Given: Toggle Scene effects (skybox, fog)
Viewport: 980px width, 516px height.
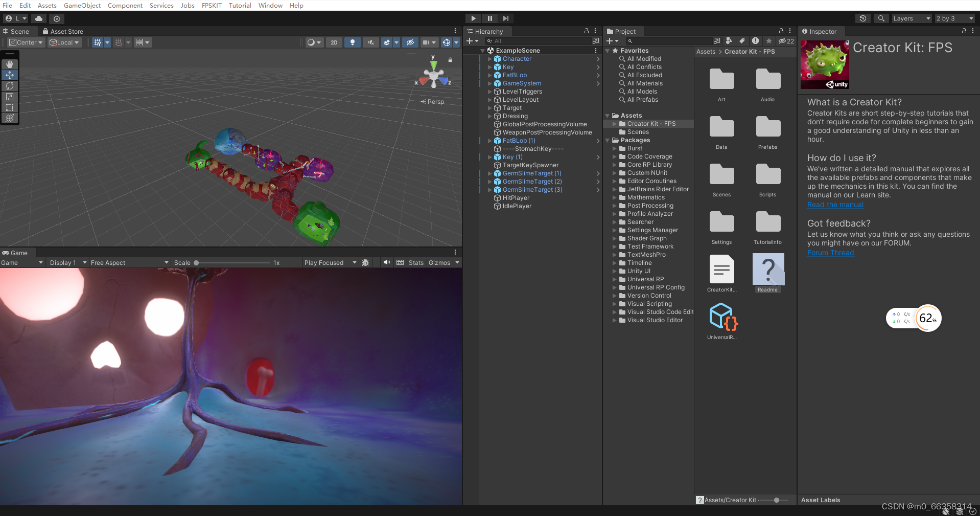Looking at the screenshot, I should (387, 42).
